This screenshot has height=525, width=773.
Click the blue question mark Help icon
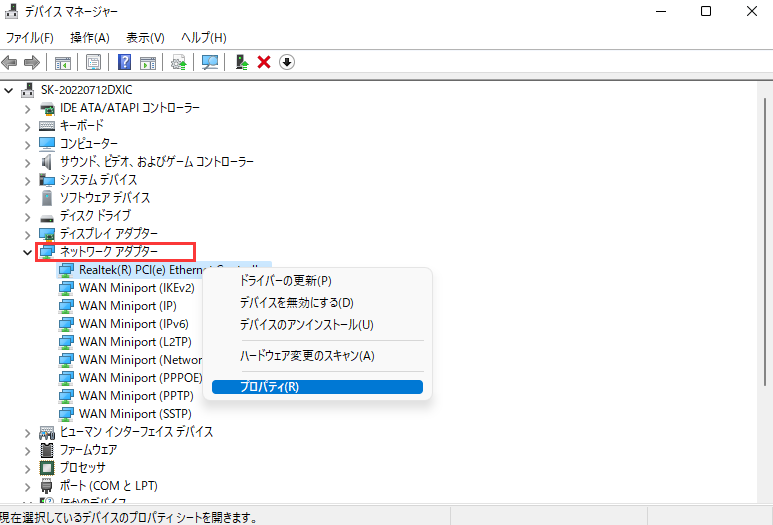124,63
